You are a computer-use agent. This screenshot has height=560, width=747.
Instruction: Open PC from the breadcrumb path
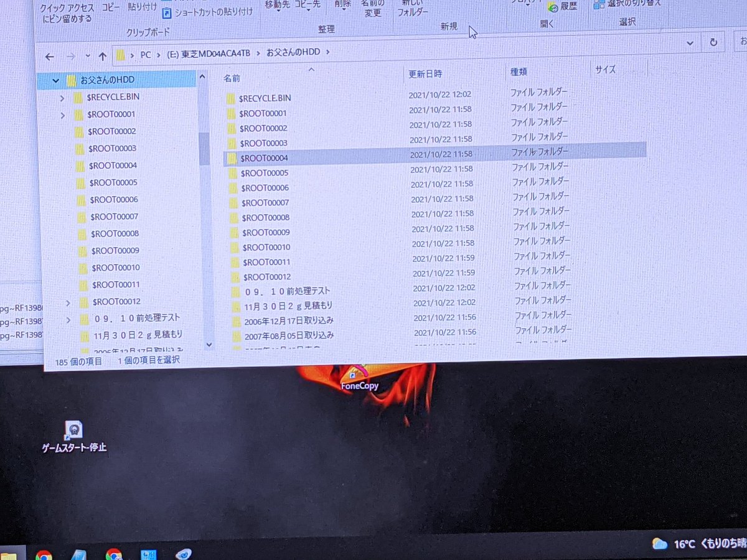click(144, 54)
